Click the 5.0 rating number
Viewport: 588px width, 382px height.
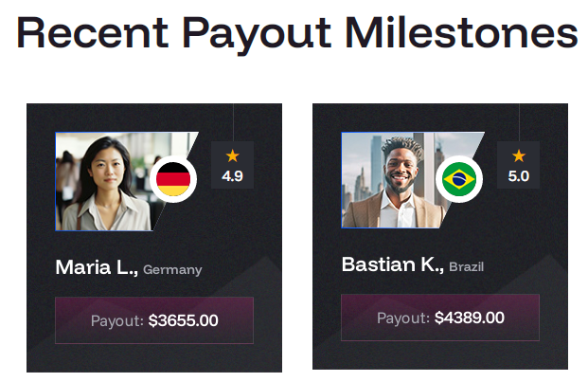(519, 176)
